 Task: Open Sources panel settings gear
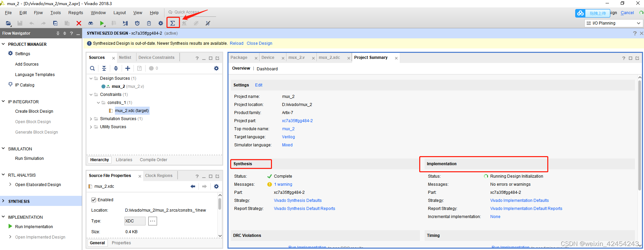[x=216, y=68]
